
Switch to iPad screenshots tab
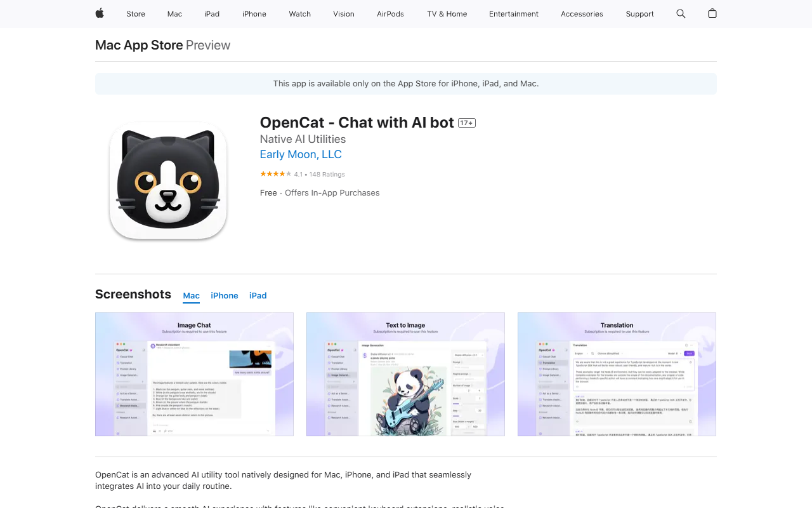(x=258, y=295)
